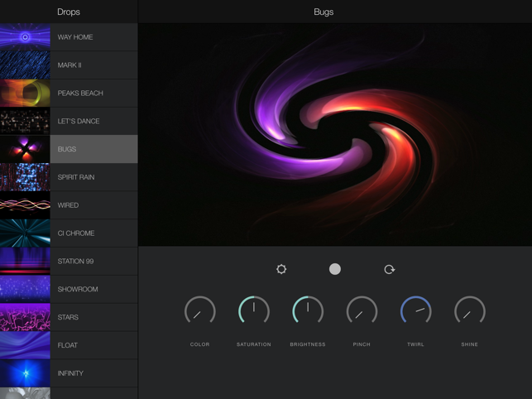532x399 pixels.
Task: Click the Mark II thumbnail image
Action: (x=25, y=65)
